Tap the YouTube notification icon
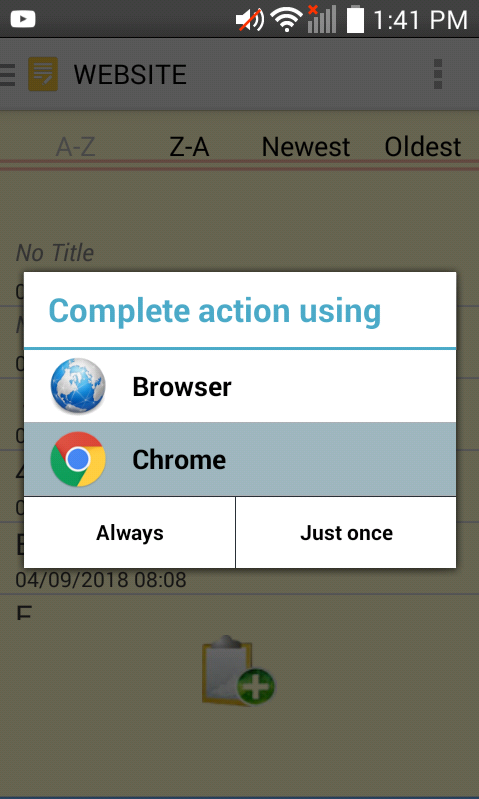The height and width of the screenshot is (799, 479). tap(22, 19)
